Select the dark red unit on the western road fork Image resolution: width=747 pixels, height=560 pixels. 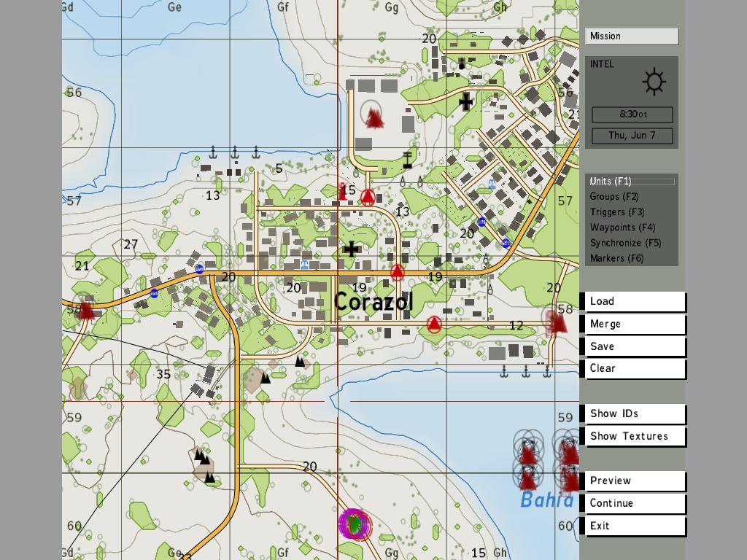[86, 309]
